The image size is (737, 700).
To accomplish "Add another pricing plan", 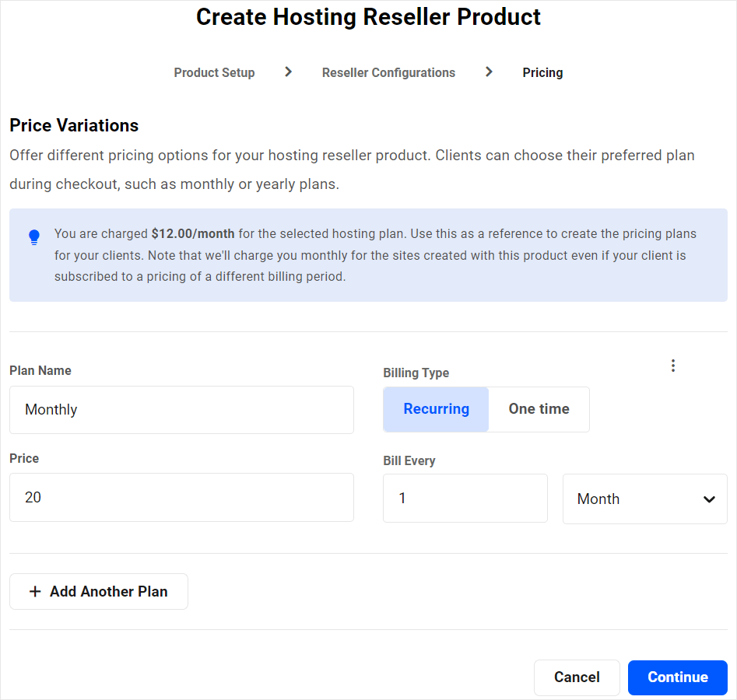I will (98, 591).
